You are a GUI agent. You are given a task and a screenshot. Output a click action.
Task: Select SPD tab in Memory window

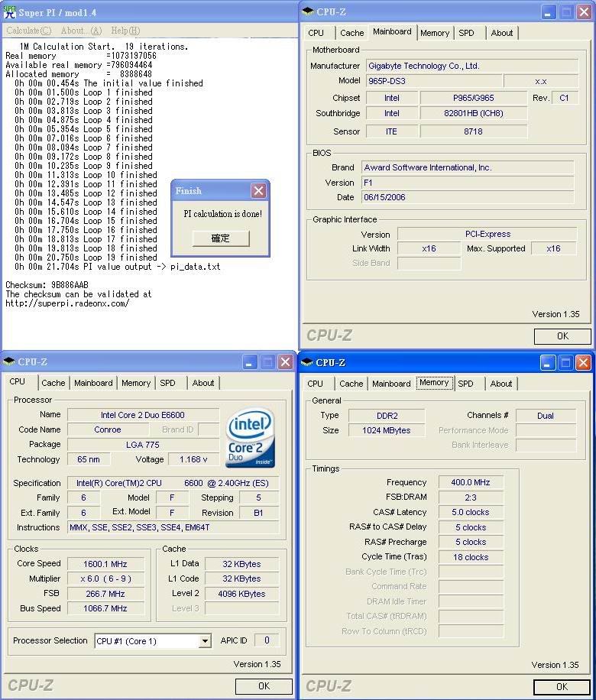pyautogui.click(x=465, y=384)
